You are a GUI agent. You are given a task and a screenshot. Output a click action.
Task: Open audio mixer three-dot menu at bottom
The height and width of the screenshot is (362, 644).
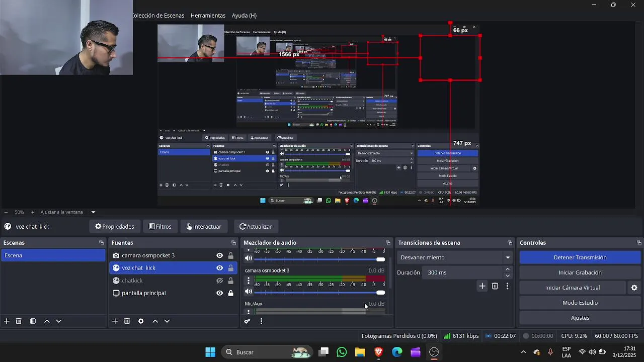click(261, 321)
